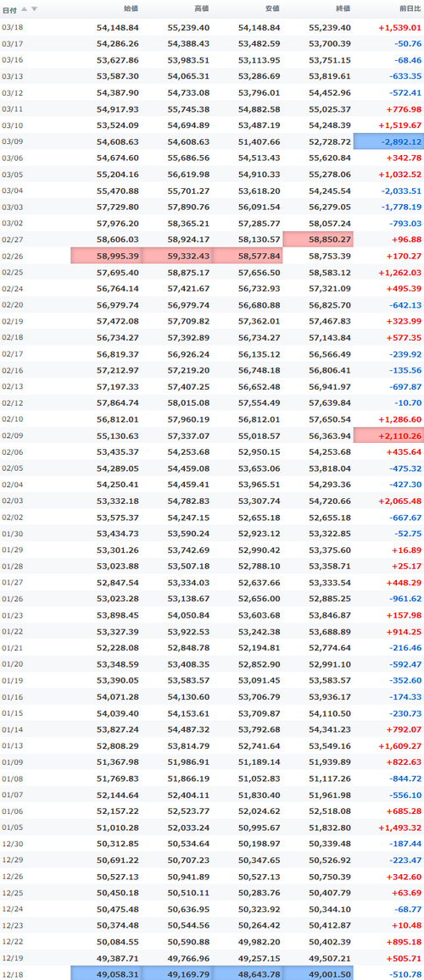Click the 安値 column header
424x980 pixels.
pos(273,8)
